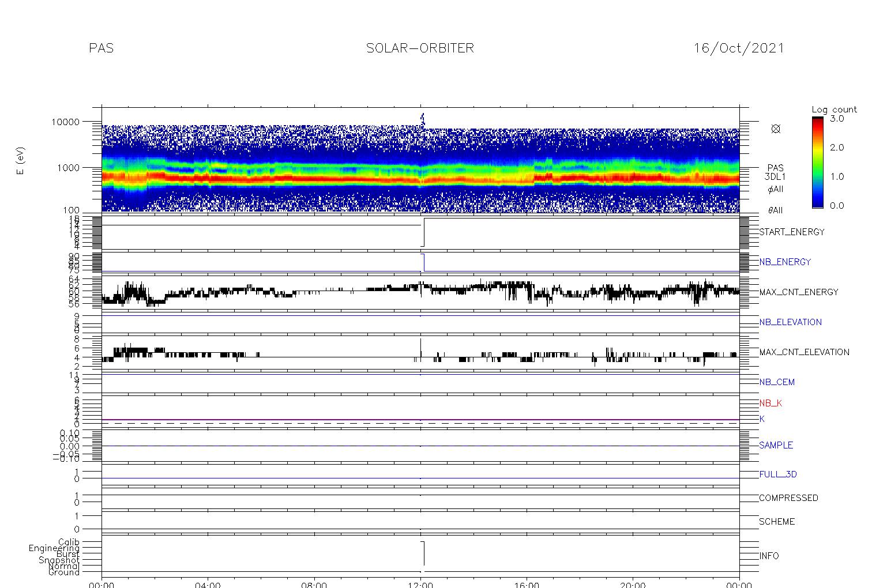Click the '1000' energy axis tick label
872x588 pixels.
(x=68, y=167)
